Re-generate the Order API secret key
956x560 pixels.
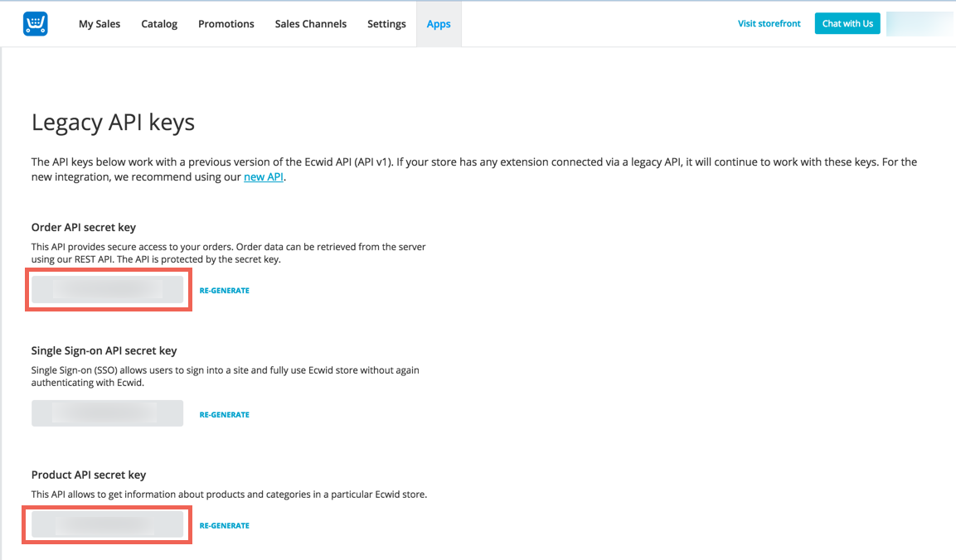pos(225,291)
